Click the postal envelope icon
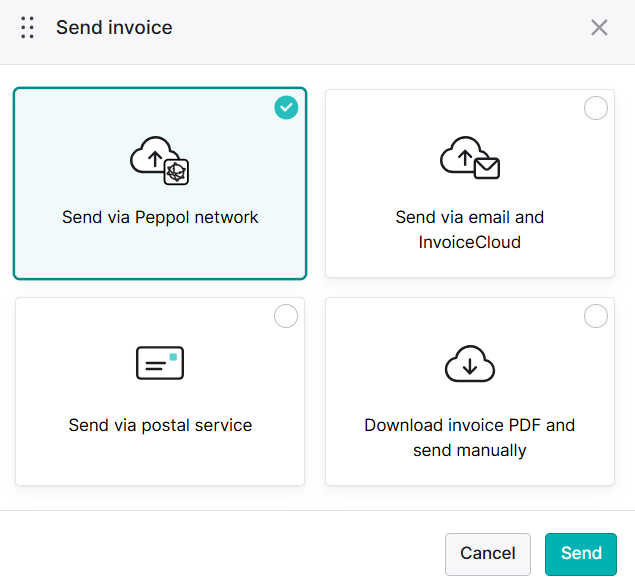 pyautogui.click(x=160, y=363)
